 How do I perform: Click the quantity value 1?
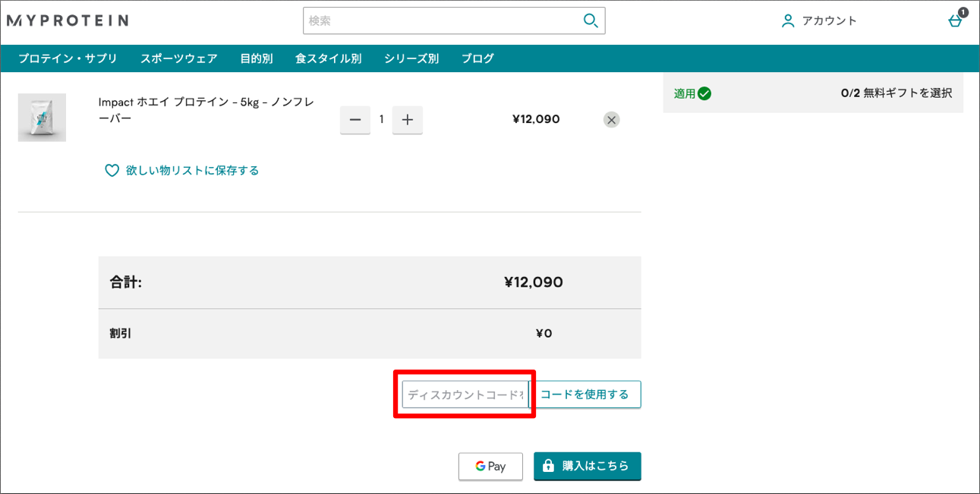tap(381, 119)
